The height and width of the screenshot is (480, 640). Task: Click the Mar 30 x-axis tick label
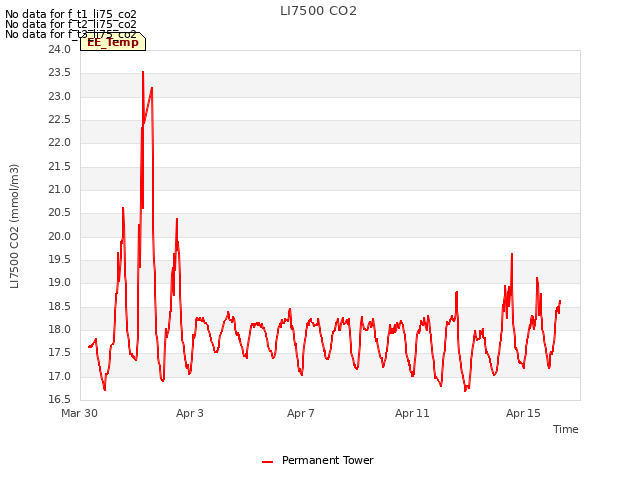[79, 413]
